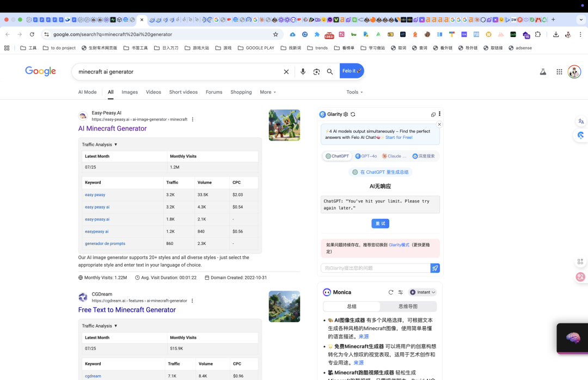The image size is (588, 380).
Task: Go back to previous page
Action: click(x=8, y=34)
